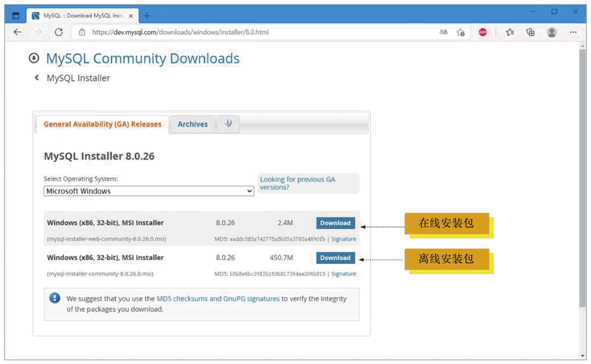The image size is (591, 364).
Task: Open Signature link for mysql-installer-community-8.0.26.0.msi
Action: (343, 274)
